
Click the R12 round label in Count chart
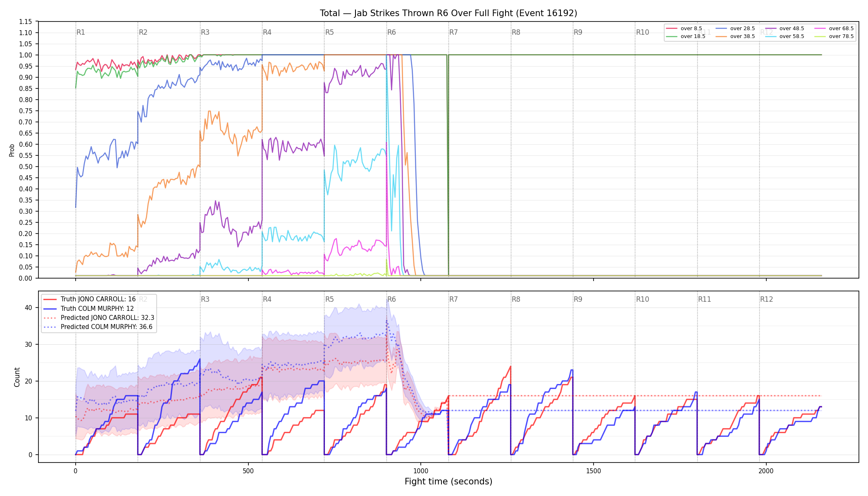coord(767,299)
